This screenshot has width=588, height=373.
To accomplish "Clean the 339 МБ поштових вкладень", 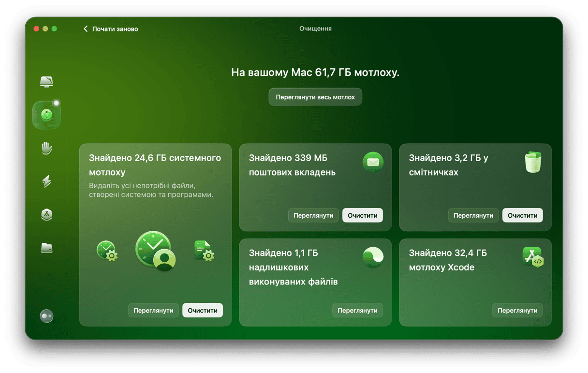I will 362,215.
